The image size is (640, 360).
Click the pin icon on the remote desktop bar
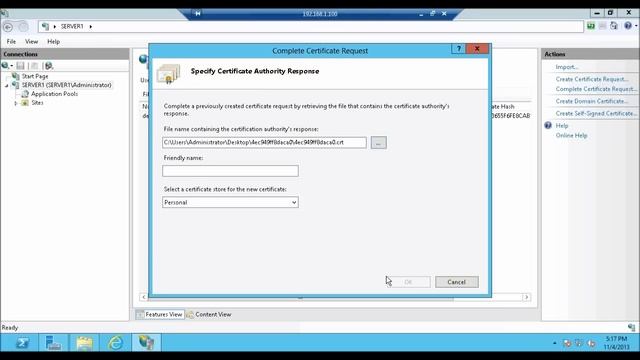(x=198, y=13)
